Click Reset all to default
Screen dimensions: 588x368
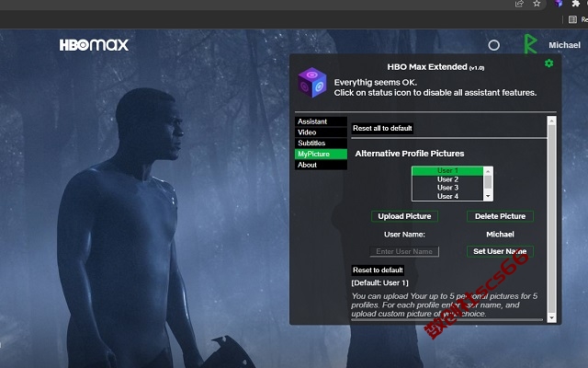coord(382,129)
